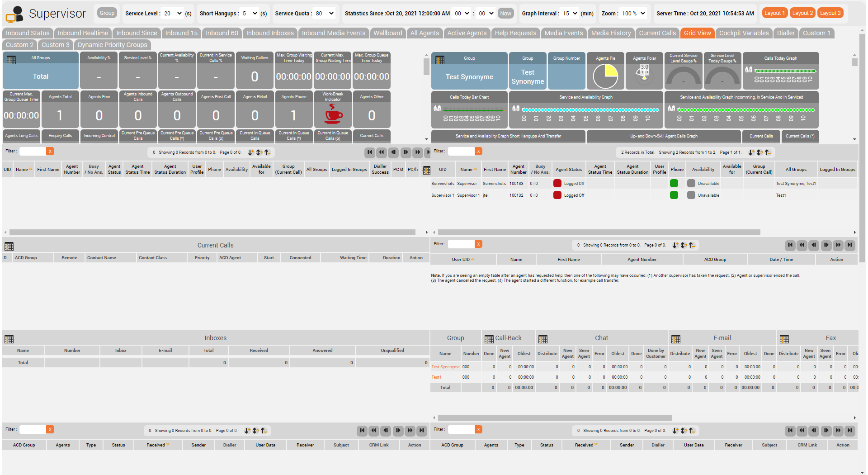
Task: Open Test Synonyme link in group table
Action: point(445,367)
